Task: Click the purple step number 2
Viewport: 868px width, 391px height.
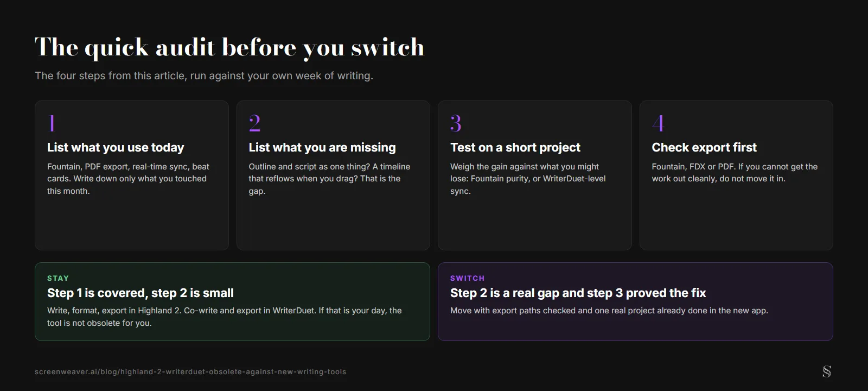Action: pyautogui.click(x=254, y=123)
